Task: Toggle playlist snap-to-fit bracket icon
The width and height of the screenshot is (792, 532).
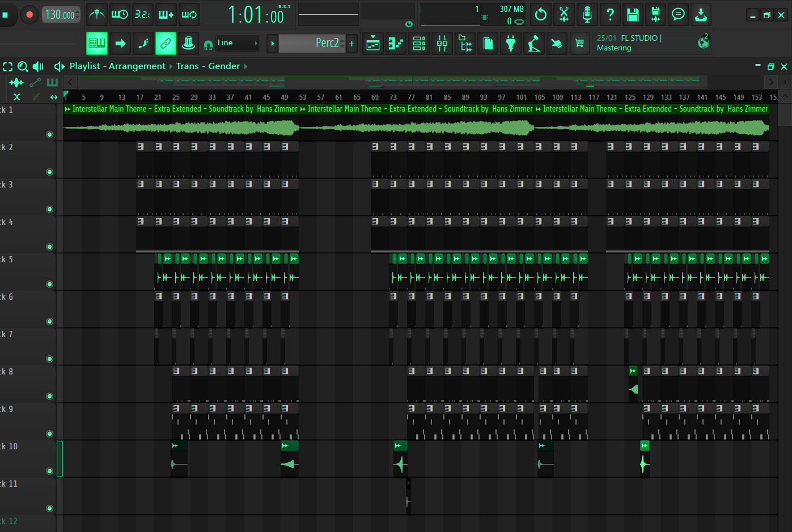Action: tap(7, 66)
